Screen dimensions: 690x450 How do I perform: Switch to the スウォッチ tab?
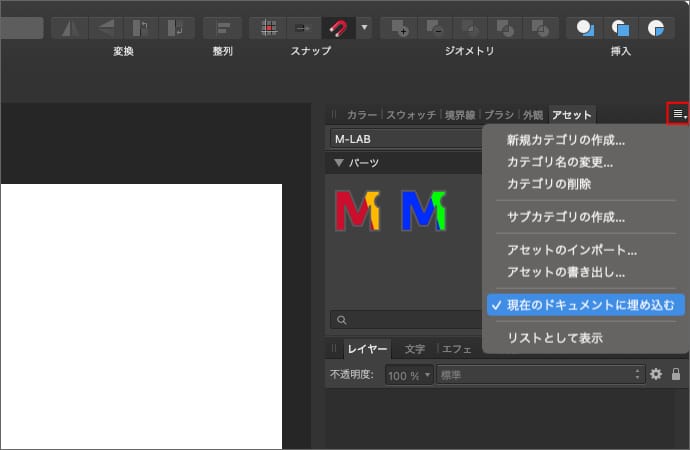point(411,115)
